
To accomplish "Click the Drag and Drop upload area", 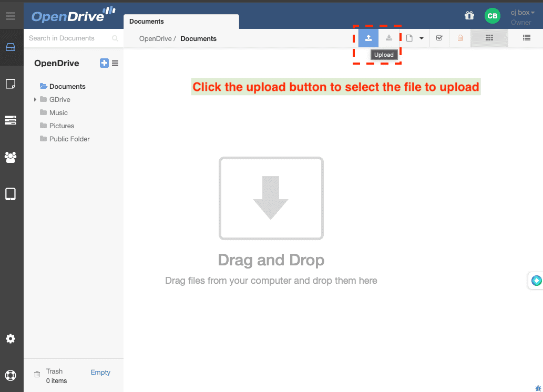I will coord(271,198).
